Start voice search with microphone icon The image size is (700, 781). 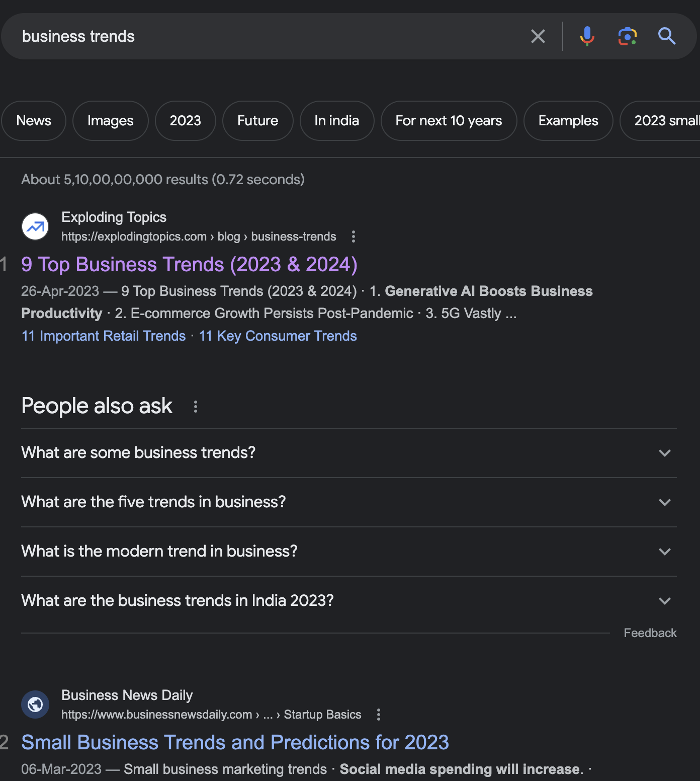(587, 36)
